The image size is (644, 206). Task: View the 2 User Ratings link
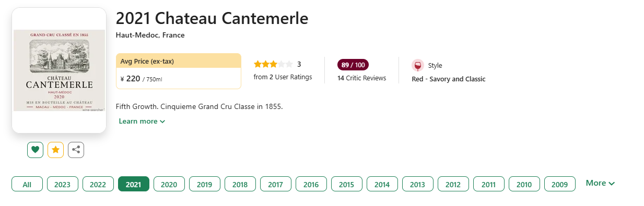[283, 77]
